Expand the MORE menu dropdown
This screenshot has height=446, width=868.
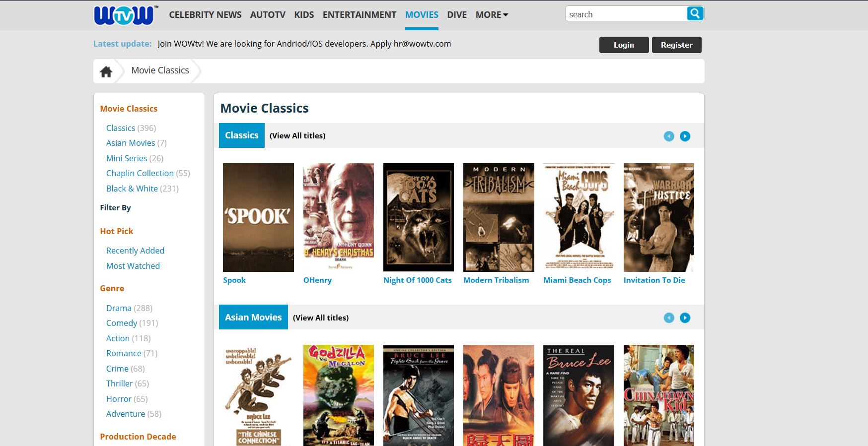pyautogui.click(x=492, y=15)
